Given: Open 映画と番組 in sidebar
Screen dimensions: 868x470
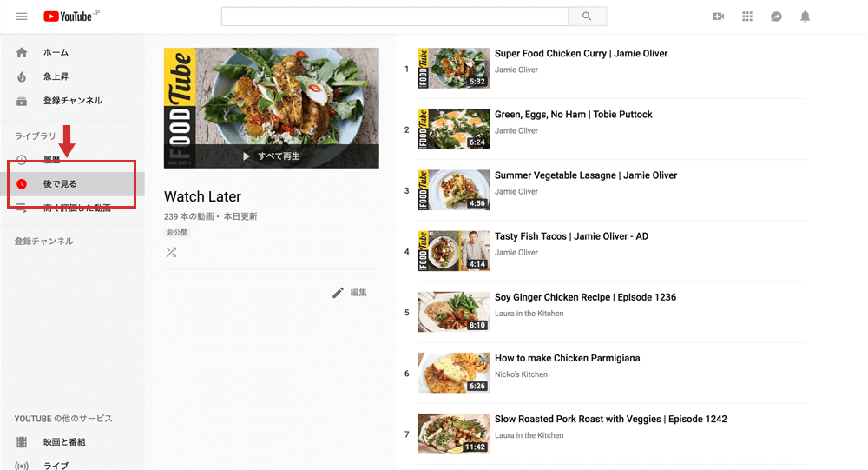Looking at the screenshot, I should click(64, 441).
